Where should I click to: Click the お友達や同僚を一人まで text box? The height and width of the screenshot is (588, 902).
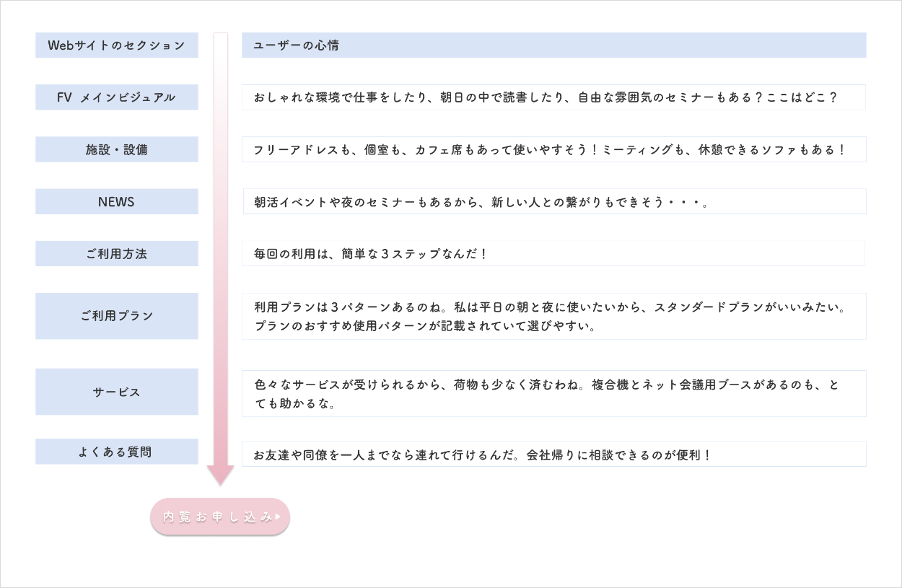pyautogui.click(x=553, y=454)
